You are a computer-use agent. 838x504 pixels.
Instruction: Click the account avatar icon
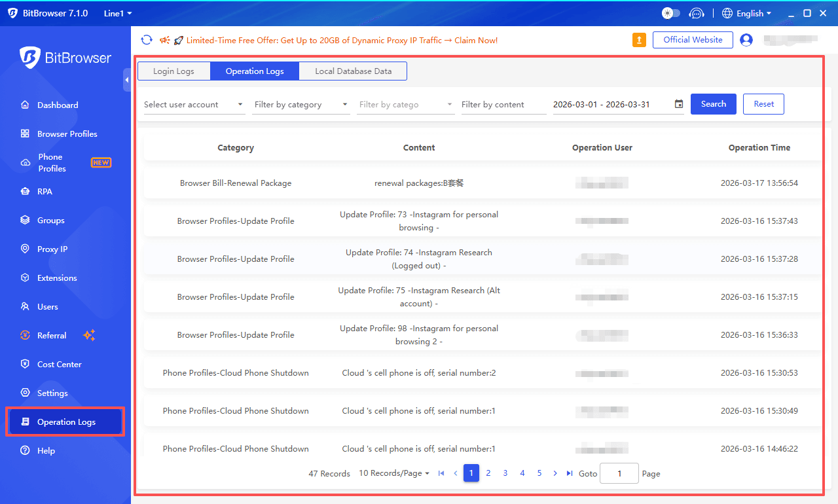(746, 40)
